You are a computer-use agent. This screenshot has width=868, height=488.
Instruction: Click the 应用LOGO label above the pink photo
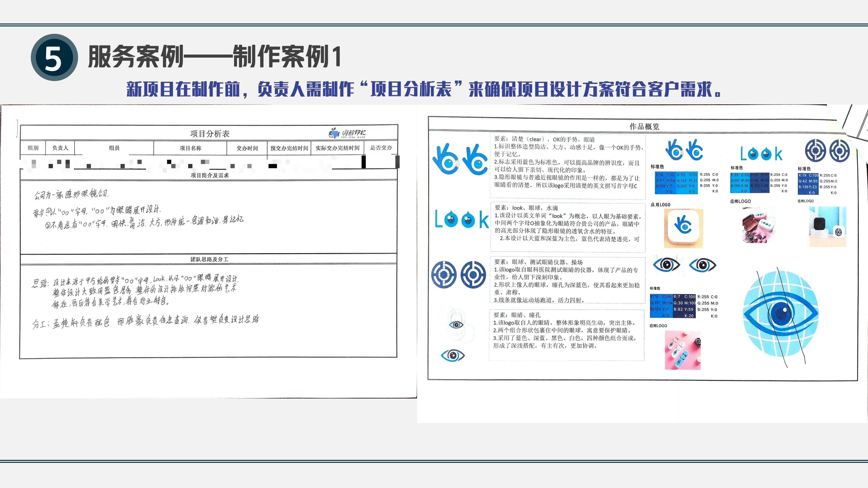click(658, 325)
